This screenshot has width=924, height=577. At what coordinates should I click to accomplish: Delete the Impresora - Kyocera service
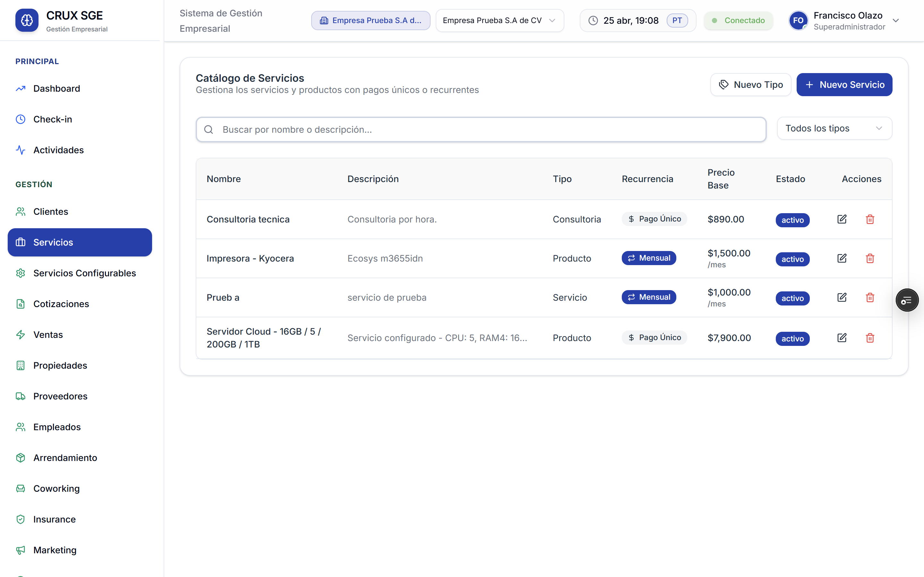point(870,258)
